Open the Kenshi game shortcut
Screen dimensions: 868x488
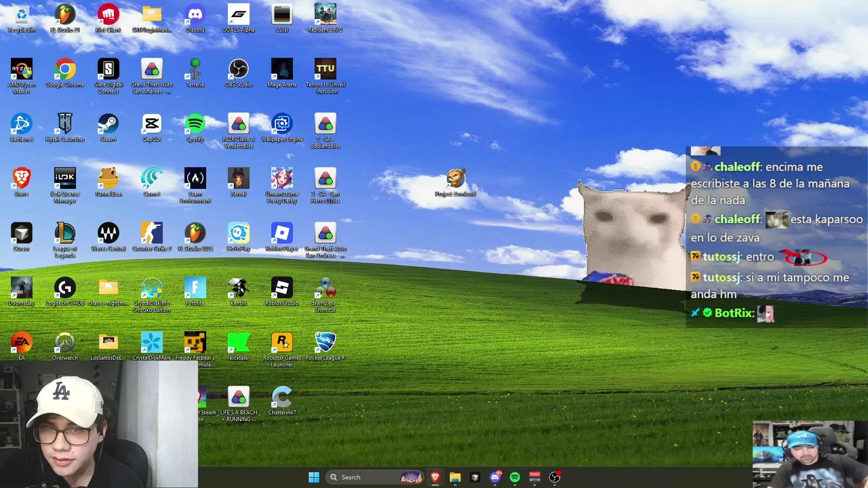[x=239, y=291]
